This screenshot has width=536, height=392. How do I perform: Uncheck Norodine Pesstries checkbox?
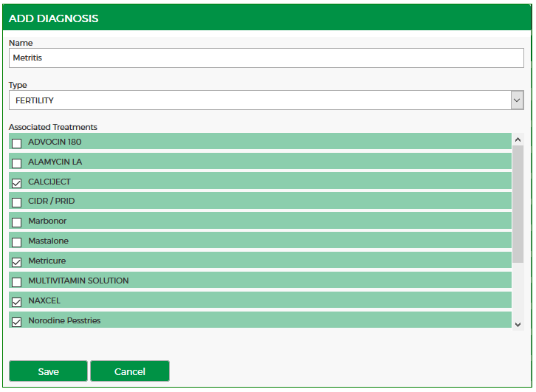pyautogui.click(x=16, y=322)
